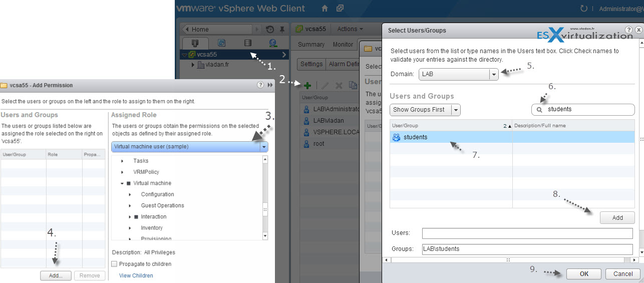Collapse the Virtual machine privilege node
Viewport: 644px width, 283px height.
(122, 183)
